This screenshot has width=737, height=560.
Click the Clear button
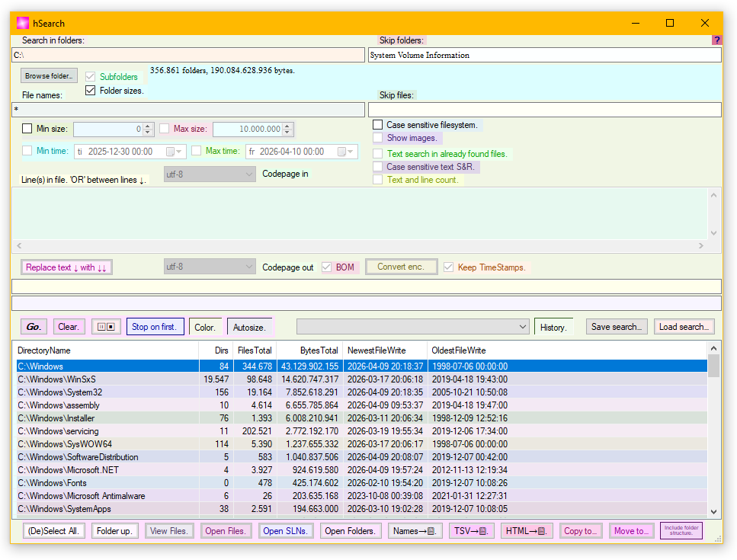click(x=69, y=327)
